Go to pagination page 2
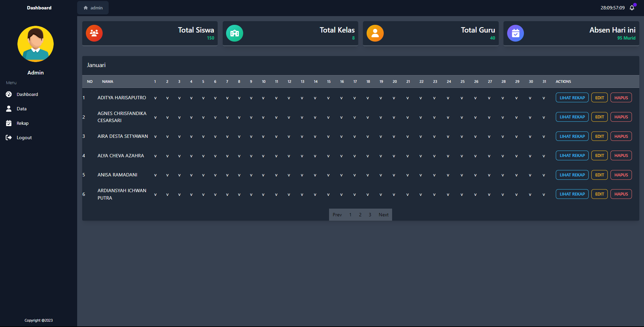Image resolution: width=644 pixels, height=327 pixels. (x=360, y=215)
